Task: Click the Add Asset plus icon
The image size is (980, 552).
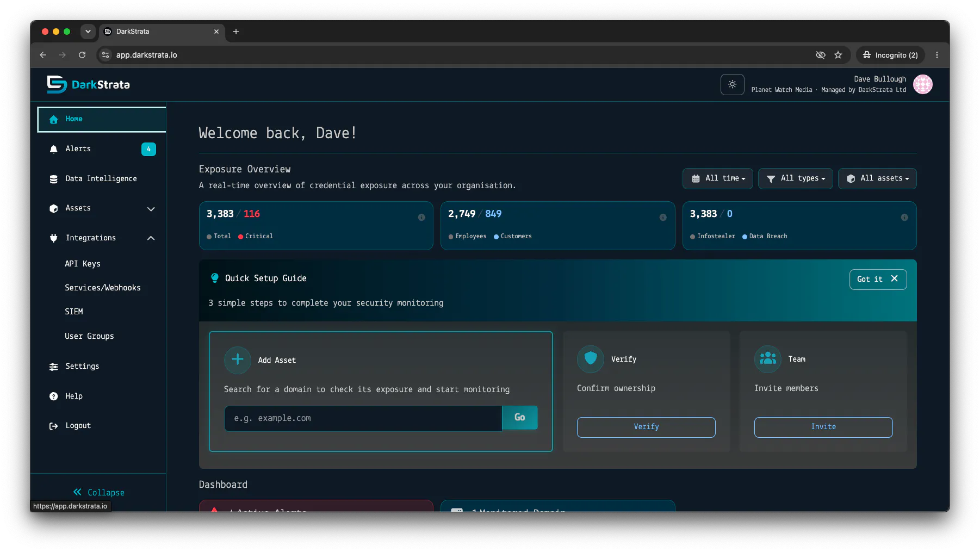Action: 238,359
